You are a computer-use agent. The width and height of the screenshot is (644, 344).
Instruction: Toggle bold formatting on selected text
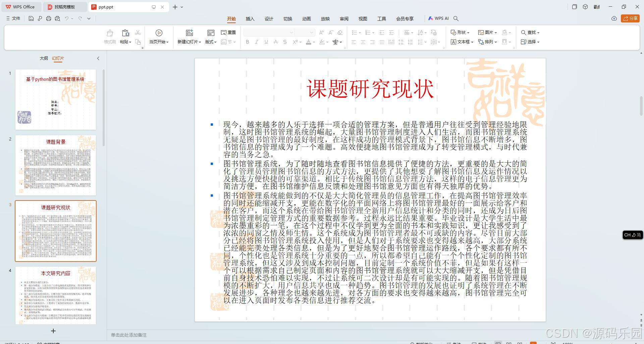click(247, 42)
